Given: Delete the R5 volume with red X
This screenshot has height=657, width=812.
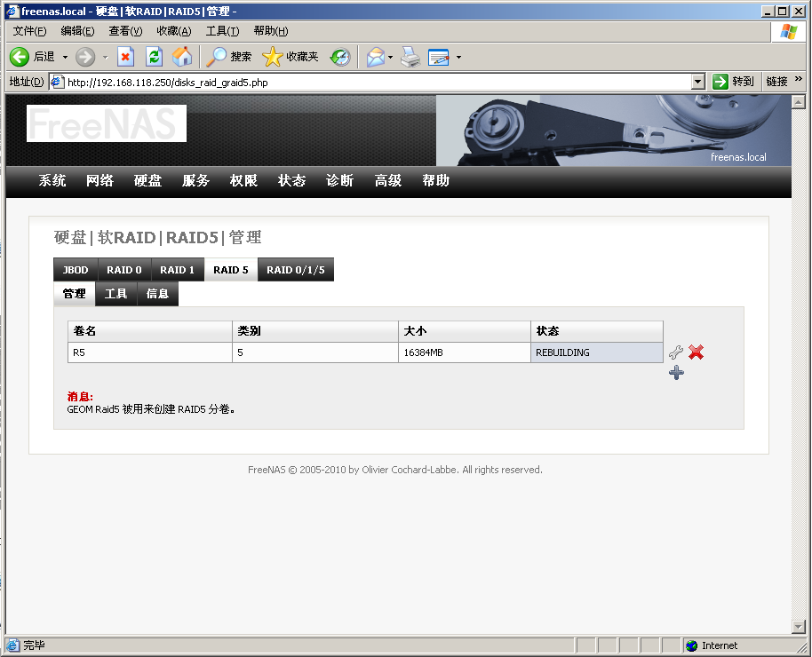Looking at the screenshot, I should click(x=696, y=352).
